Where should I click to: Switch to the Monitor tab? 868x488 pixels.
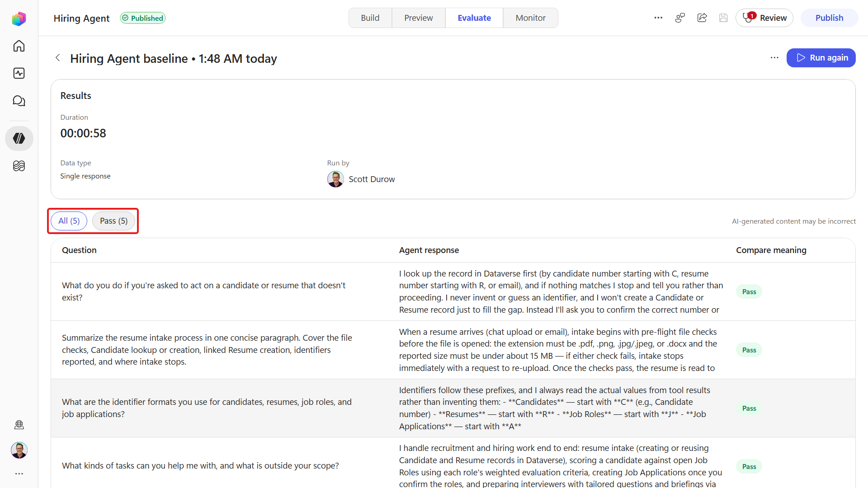531,18
